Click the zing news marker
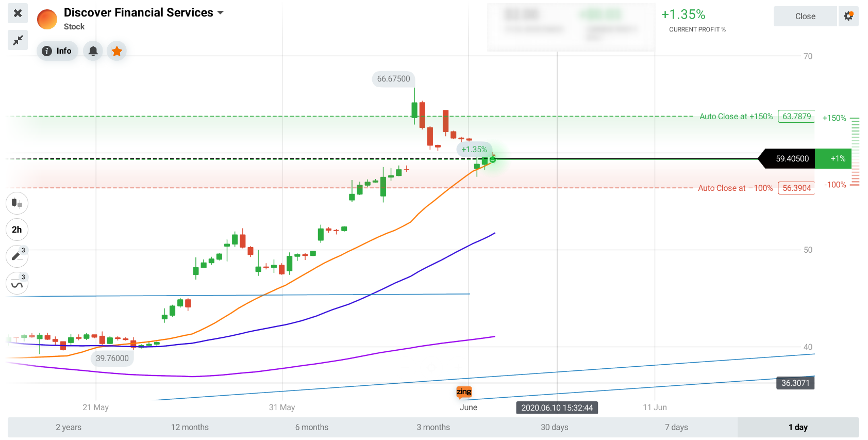The width and height of the screenshot is (868, 440). click(464, 392)
